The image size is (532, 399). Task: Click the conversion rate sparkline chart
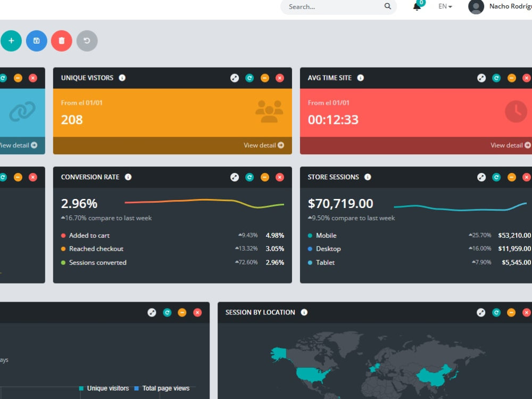coord(204,203)
